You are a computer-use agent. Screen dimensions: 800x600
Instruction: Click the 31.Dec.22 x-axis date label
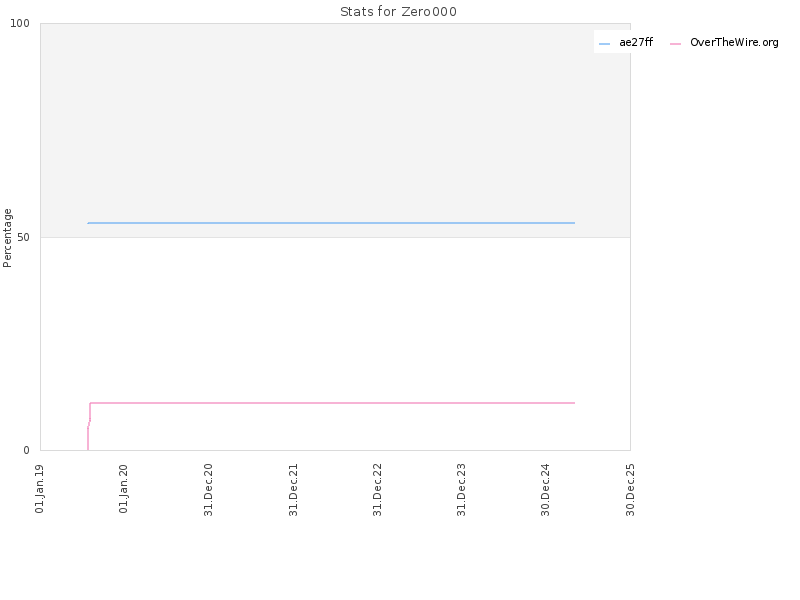pos(377,490)
